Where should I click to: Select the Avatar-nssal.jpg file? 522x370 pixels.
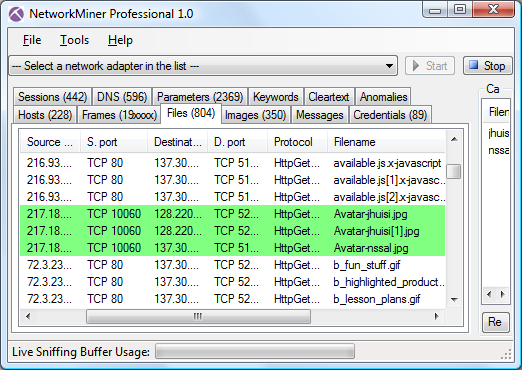[x=233, y=248]
